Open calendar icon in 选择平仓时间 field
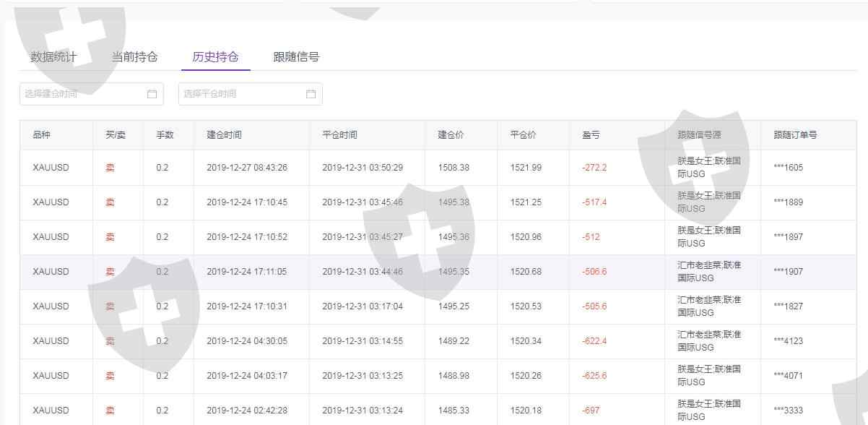Screen dimensions: 868x425 (x=311, y=94)
